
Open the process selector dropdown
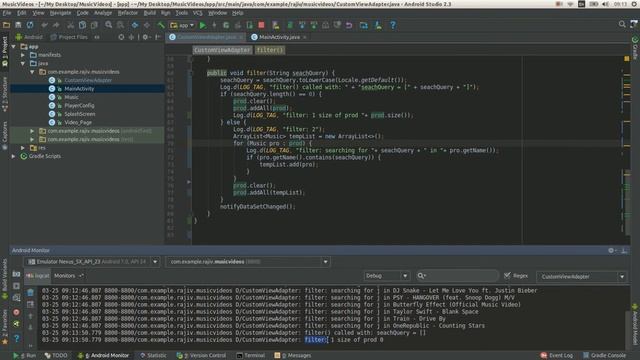click(x=247, y=262)
